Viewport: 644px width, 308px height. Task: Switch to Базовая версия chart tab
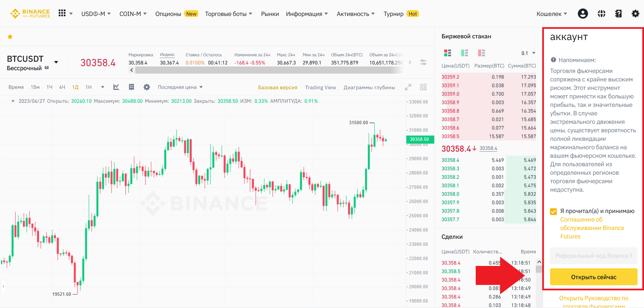[278, 88]
